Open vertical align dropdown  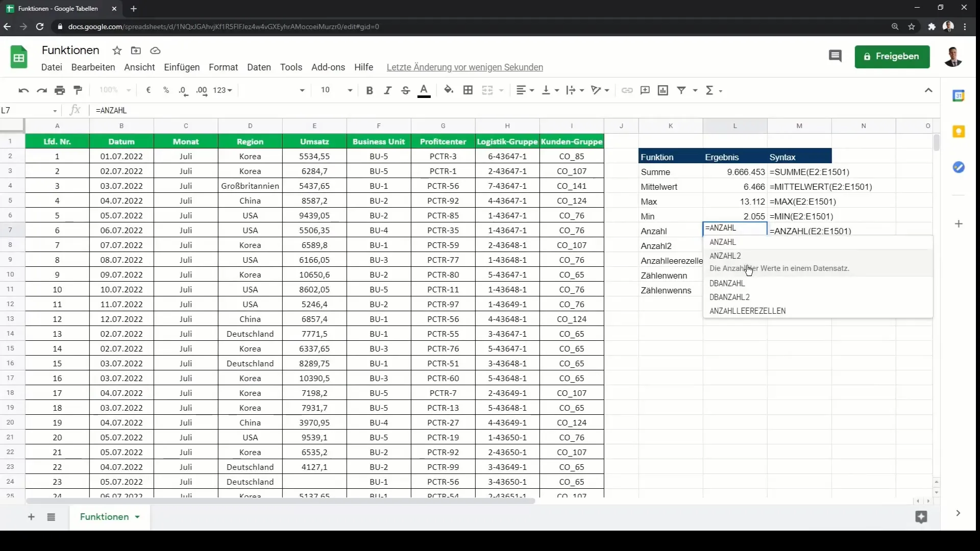click(550, 90)
